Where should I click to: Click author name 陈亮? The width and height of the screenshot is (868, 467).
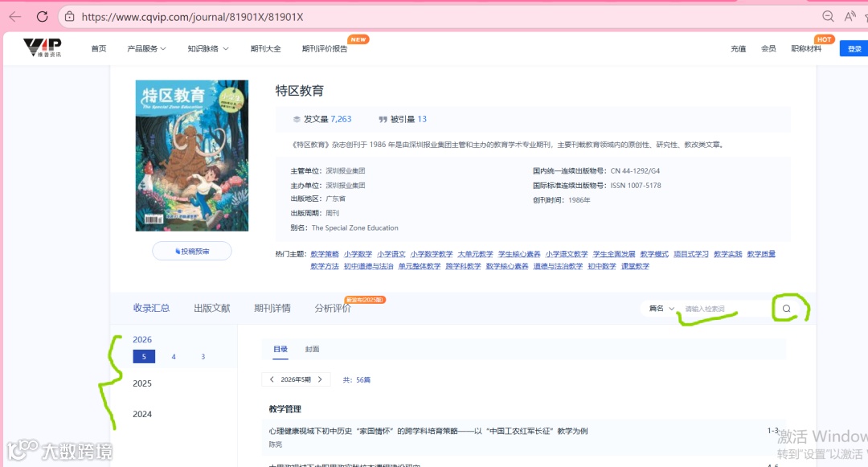coord(275,444)
